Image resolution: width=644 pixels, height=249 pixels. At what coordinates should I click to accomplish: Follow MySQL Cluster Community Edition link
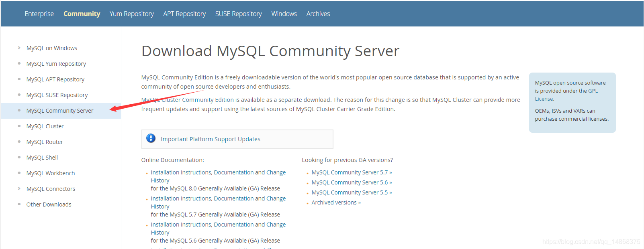[188, 100]
